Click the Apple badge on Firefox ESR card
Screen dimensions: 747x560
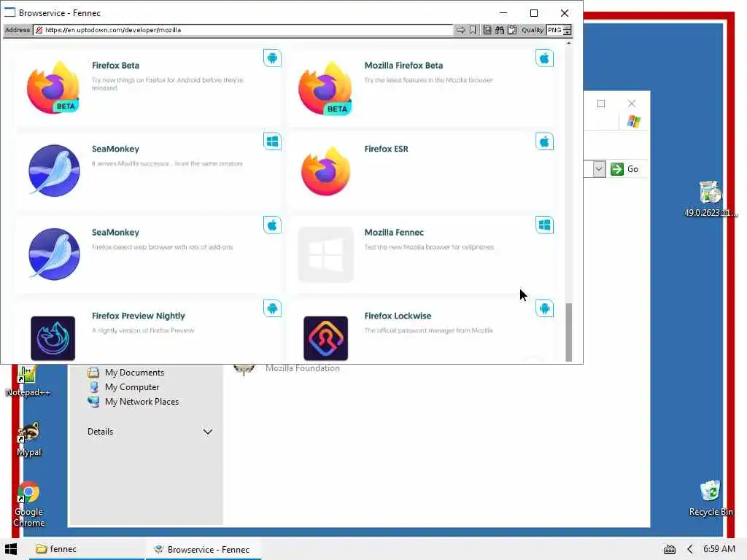click(544, 141)
